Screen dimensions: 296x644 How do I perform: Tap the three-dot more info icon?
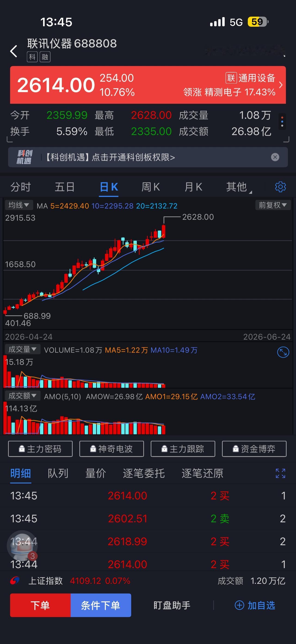(x=282, y=122)
